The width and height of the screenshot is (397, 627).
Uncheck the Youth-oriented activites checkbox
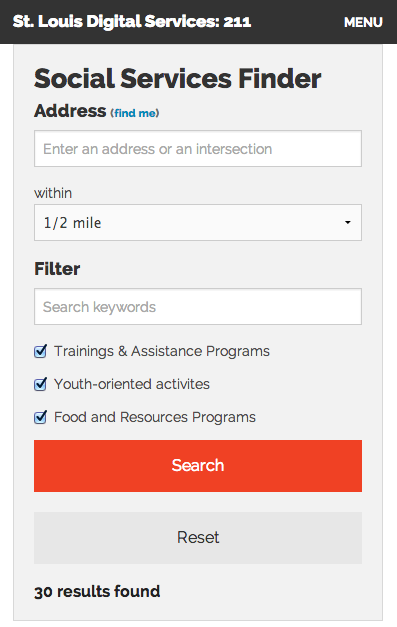pos(40,384)
